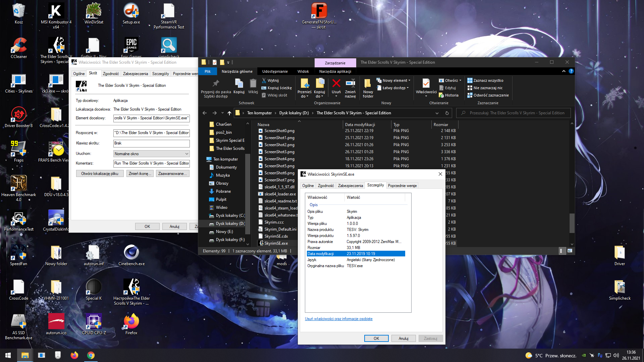Open Właściwości from the Explorer ribbon
This screenshot has height=362, width=644.
426,88
